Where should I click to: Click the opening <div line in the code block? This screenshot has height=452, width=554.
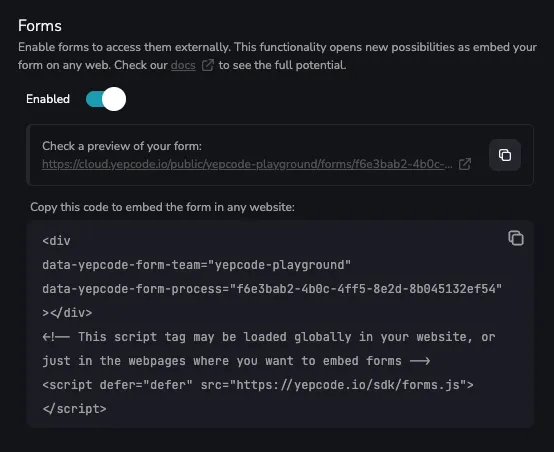[x=57, y=241]
